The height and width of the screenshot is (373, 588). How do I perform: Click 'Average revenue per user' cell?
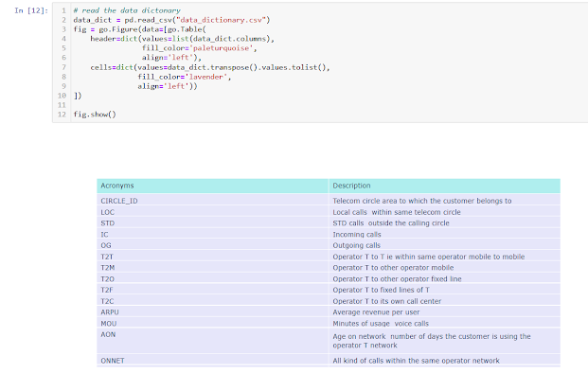pyautogui.click(x=444, y=311)
